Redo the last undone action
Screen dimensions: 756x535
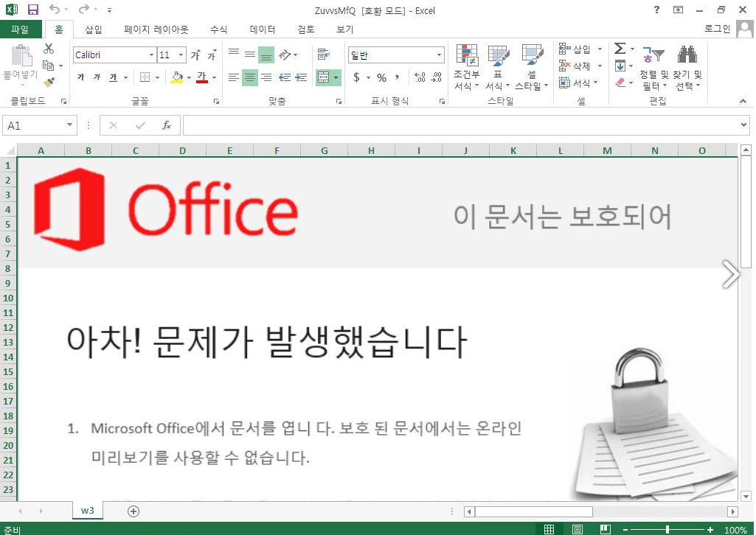pyautogui.click(x=83, y=9)
